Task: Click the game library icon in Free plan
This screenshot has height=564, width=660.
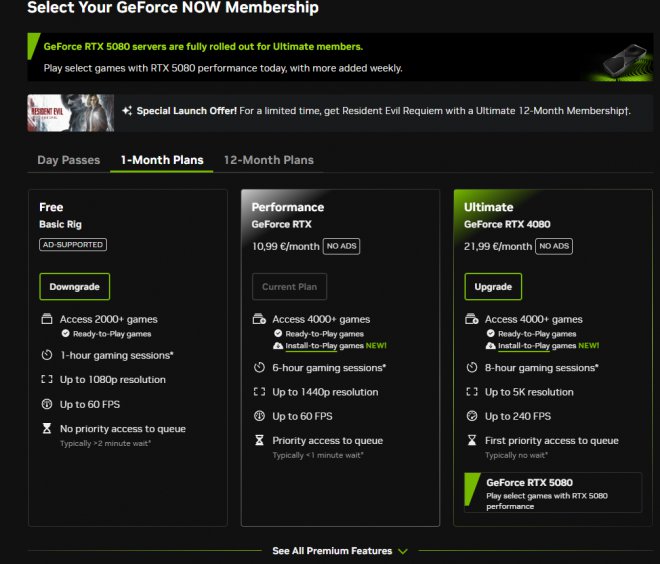Action: (x=46, y=320)
